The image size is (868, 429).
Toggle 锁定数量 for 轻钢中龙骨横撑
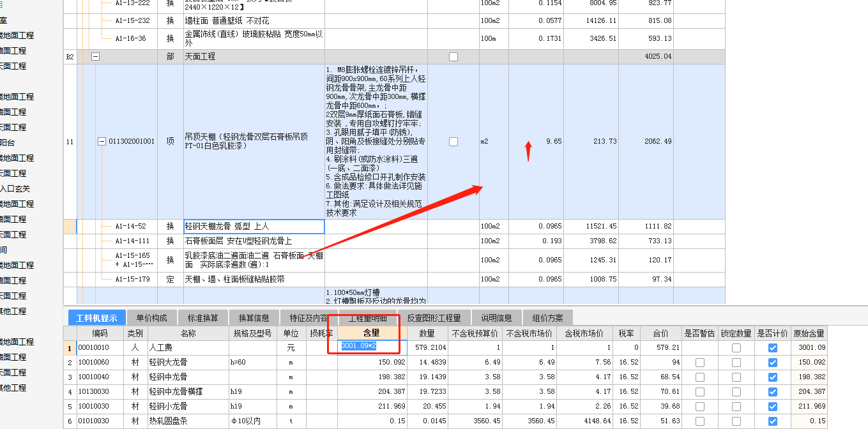(x=736, y=392)
